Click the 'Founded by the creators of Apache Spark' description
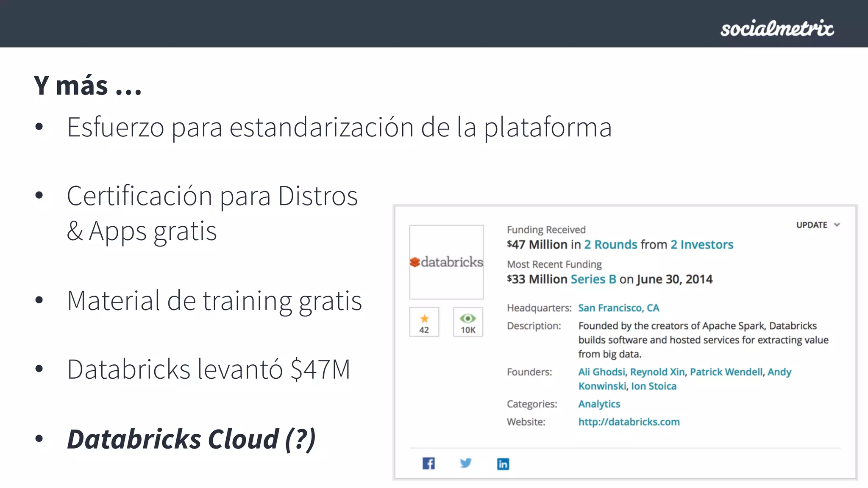The image size is (868, 488). 703,340
